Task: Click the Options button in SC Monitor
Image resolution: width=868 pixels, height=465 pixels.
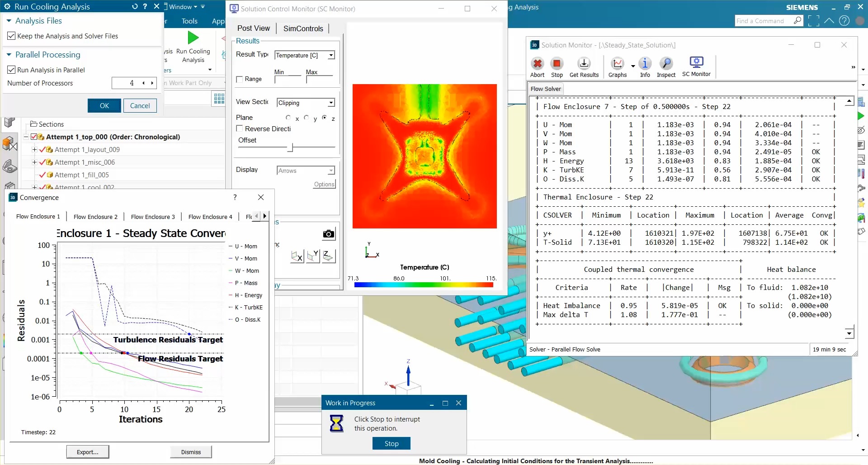Action: [324, 184]
